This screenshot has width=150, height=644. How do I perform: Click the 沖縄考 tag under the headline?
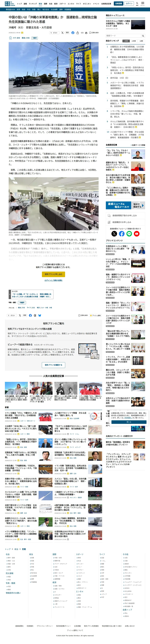click(x=34, y=38)
